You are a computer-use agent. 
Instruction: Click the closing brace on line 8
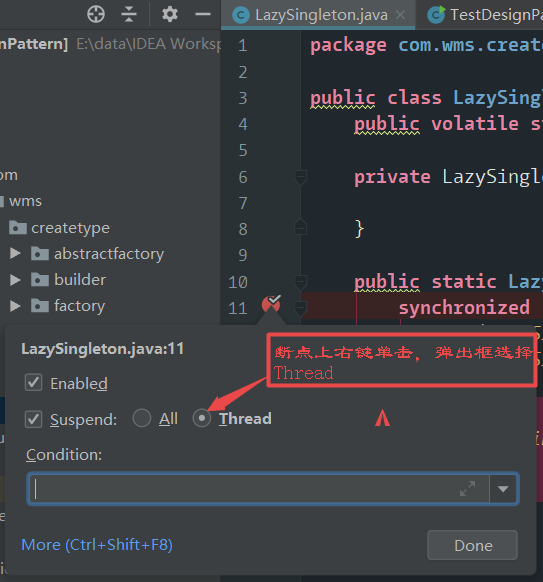coord(359,229)
